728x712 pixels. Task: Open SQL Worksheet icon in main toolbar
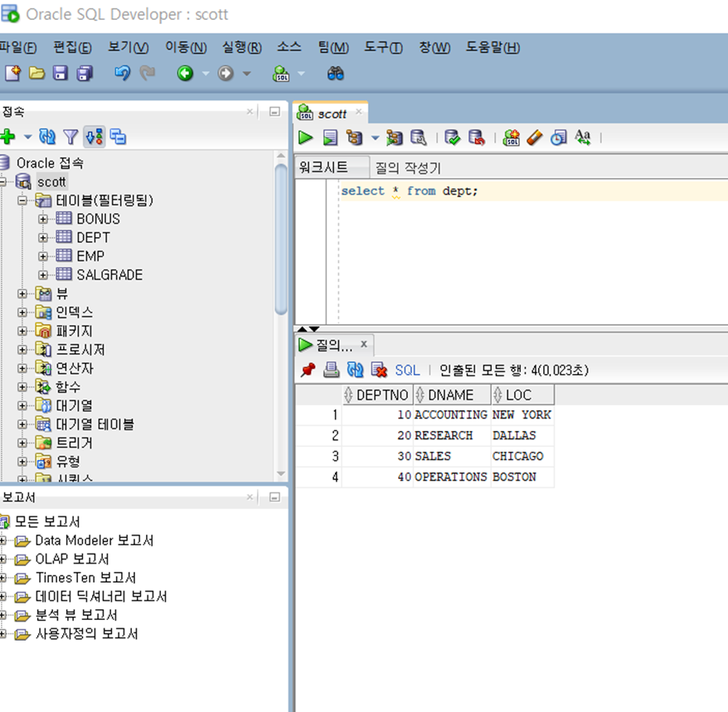(x=281, y=73)
